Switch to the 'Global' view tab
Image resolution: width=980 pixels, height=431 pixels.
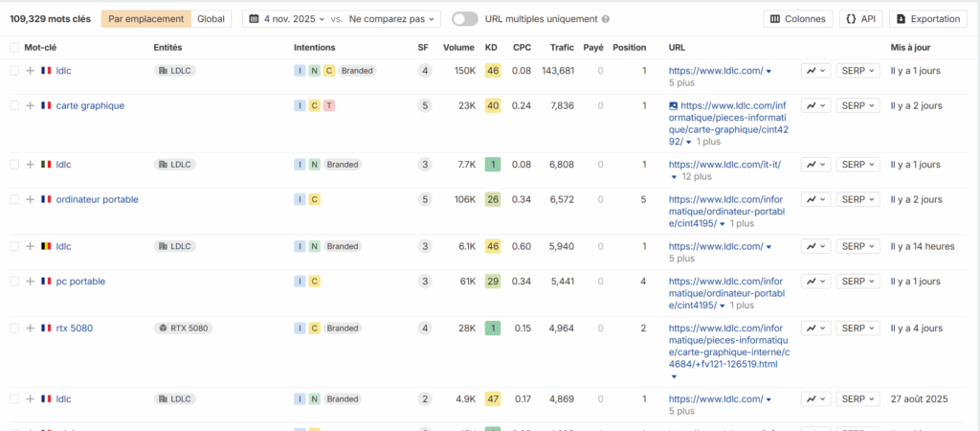coord(212,19)
